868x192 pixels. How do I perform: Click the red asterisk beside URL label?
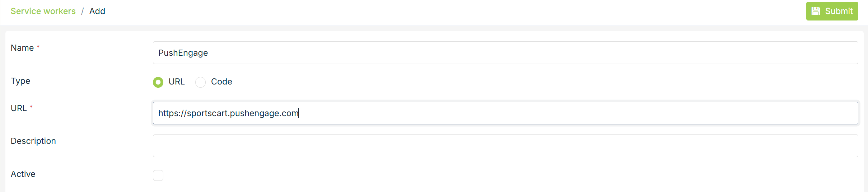[31, 107]
